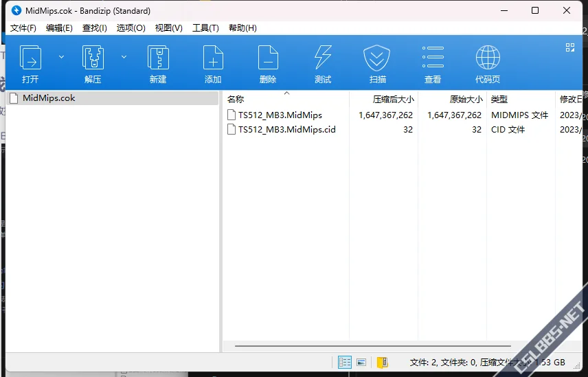Click the Open (打开) toolbar icon
The image size is (588, 377).
[x=30, y=58]
